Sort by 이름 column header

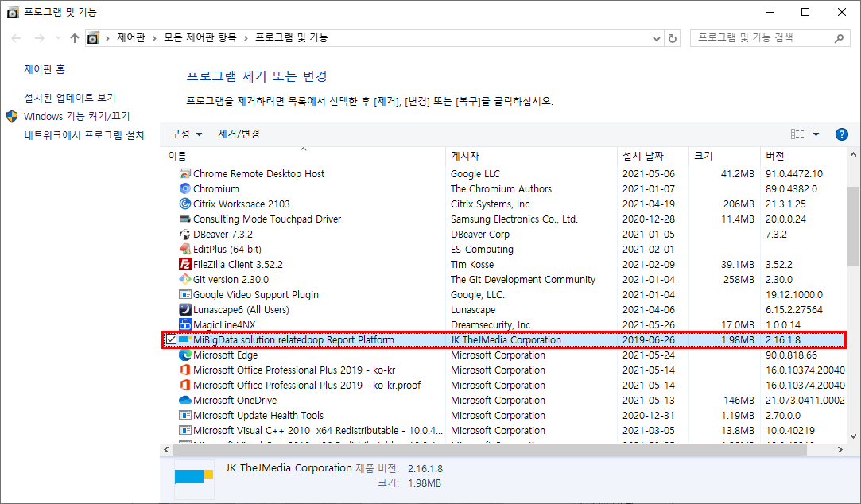pyautogui.click(x=303, y=156)
